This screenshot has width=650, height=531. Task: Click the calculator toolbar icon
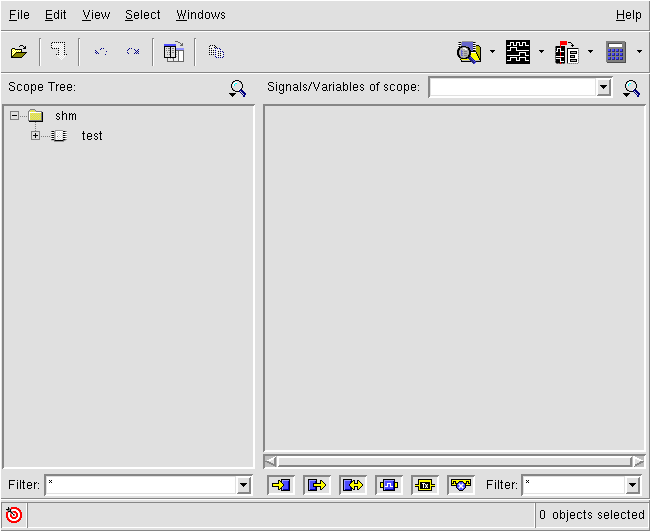pyautogui.click(x=616, y=52)
